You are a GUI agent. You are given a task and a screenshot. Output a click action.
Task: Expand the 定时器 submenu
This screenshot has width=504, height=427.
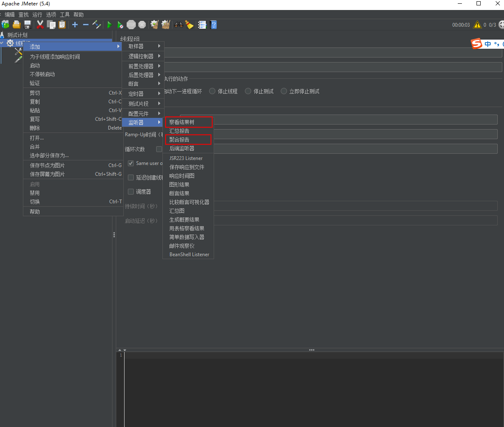[143, 93]
